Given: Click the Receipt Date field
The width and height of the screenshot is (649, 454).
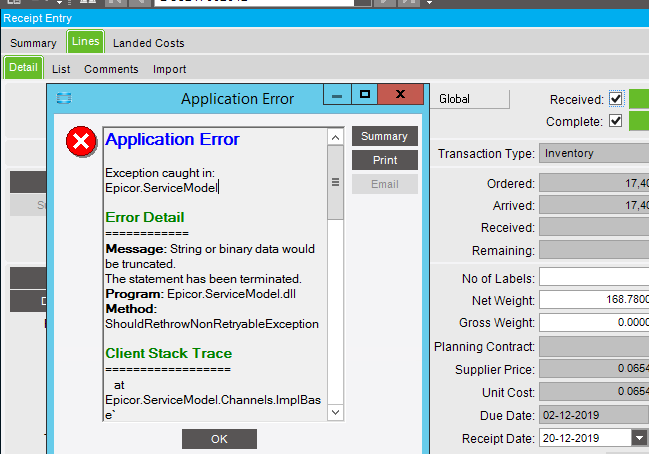Looking at the screenshot, I should coord(585,438).
